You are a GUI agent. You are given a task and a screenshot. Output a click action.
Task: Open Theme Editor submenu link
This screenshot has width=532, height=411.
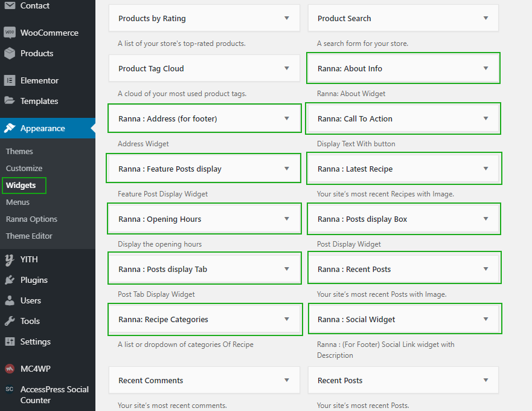(29, 236)
